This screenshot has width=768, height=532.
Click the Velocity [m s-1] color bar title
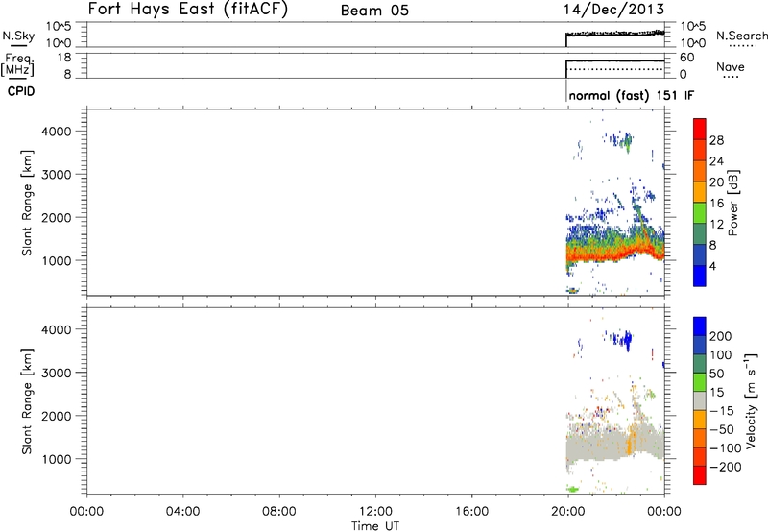750,400
